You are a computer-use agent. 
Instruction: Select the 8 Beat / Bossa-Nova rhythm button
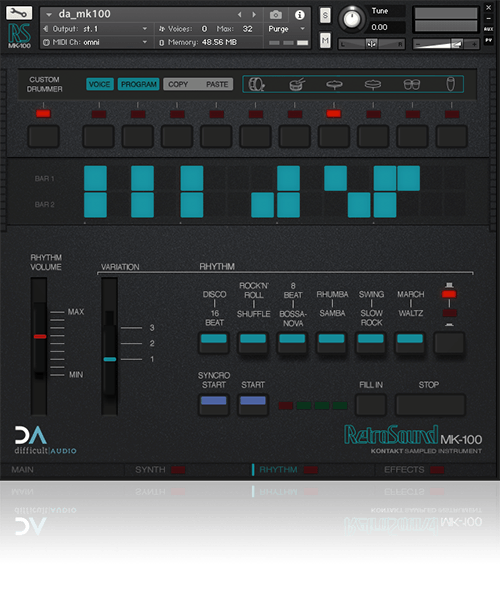coord(292,343)
